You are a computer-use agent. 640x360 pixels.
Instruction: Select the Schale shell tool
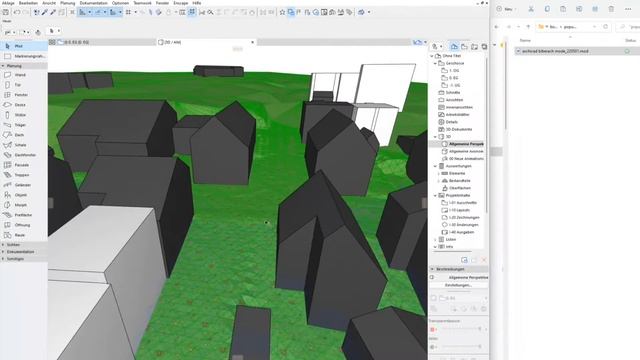coord(24,145)
